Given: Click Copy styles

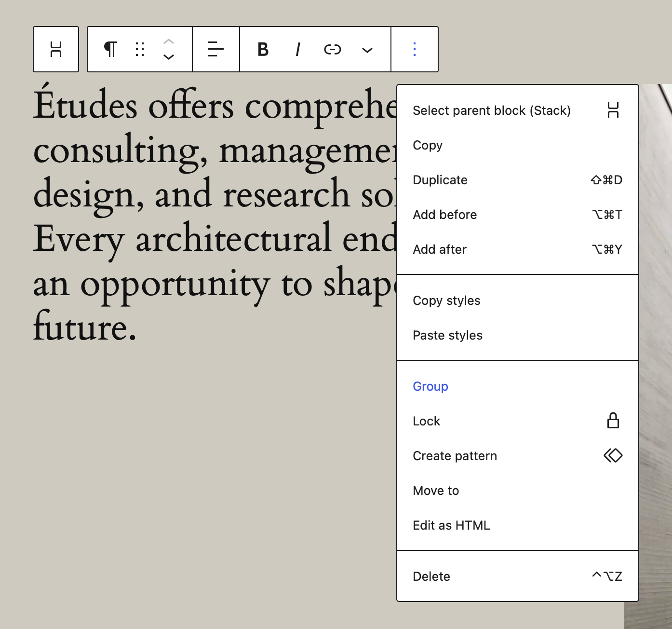Looking at the screenshot, I should pos(446,300).
